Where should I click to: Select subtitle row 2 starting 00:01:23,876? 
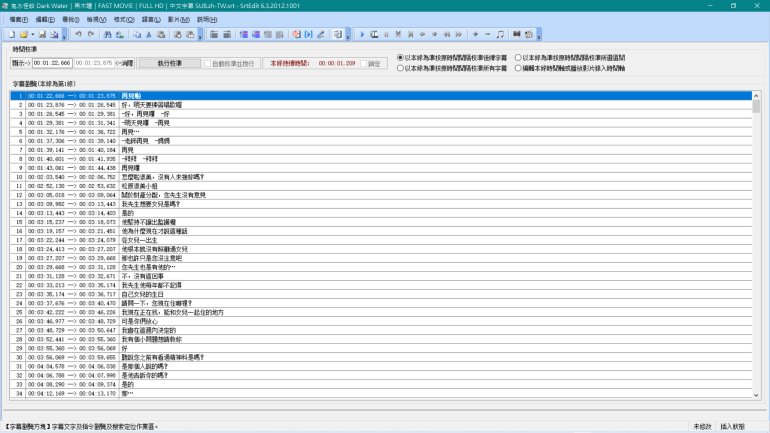tap(381, 105)
